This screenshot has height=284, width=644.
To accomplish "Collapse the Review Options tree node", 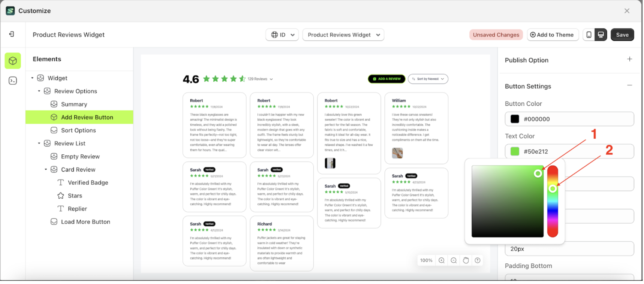I will tap(39, 91).
